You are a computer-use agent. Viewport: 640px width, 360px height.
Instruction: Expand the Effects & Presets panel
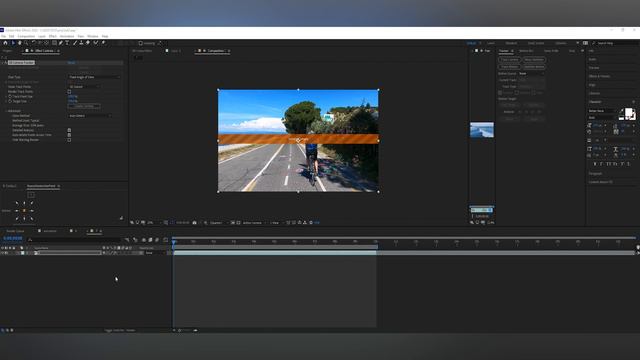pyautogui.click(x=599, y=76)
